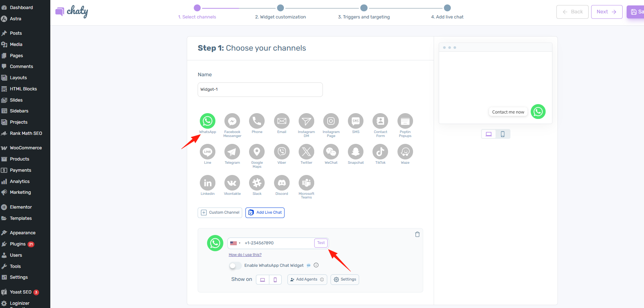Click the Add Live Chat button
Screen dimensions: 644x308
point(265,213)
